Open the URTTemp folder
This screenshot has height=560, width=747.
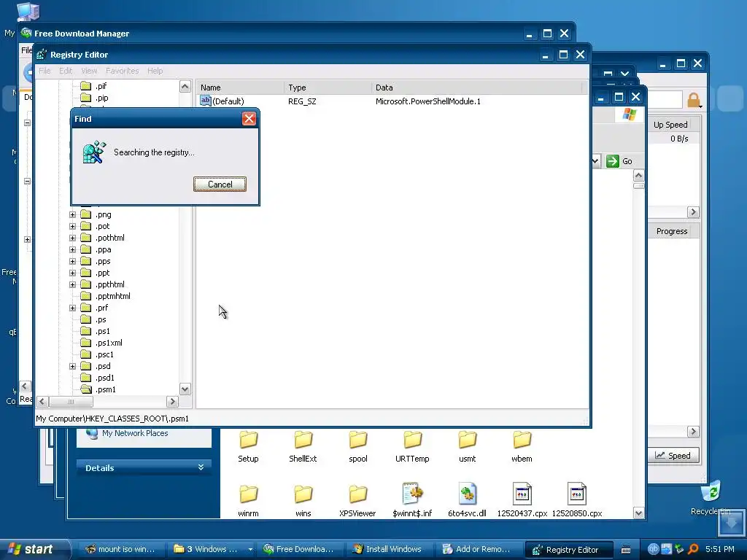pos(413,447)
